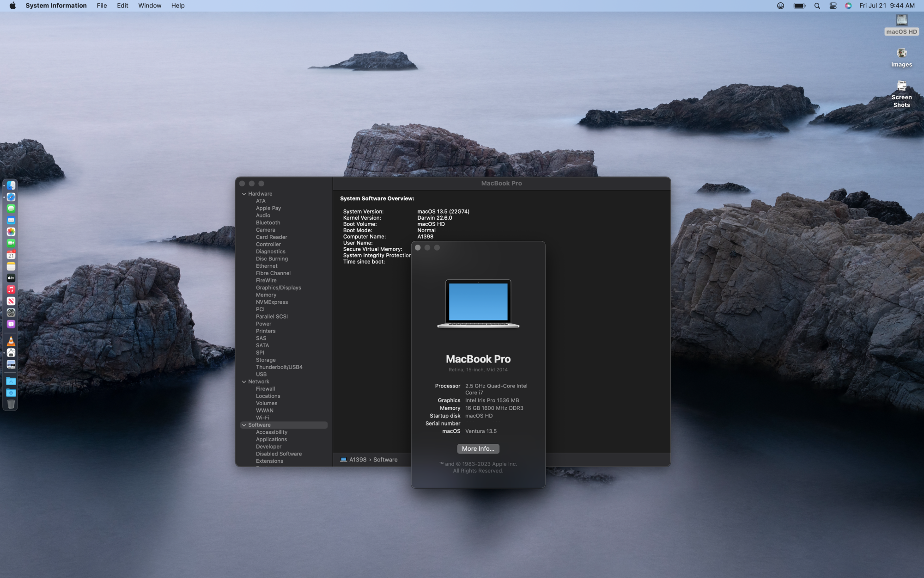Viewport: 924px width, 578px height.
Task: Launch VLC from the Dock
Action: click(x=11, y=341)
